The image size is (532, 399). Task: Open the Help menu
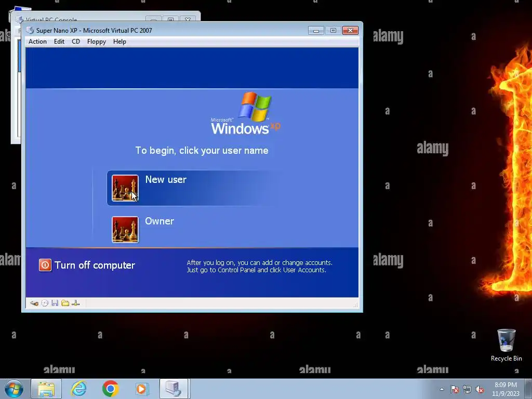[x=119, y=42]
